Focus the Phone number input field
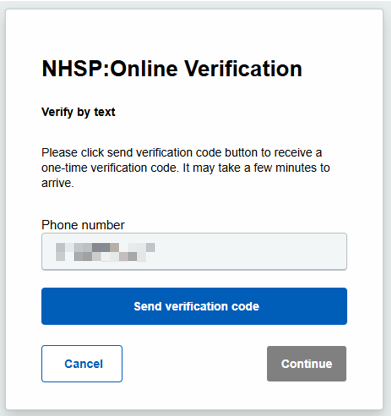391x416 pixels. 194,251
